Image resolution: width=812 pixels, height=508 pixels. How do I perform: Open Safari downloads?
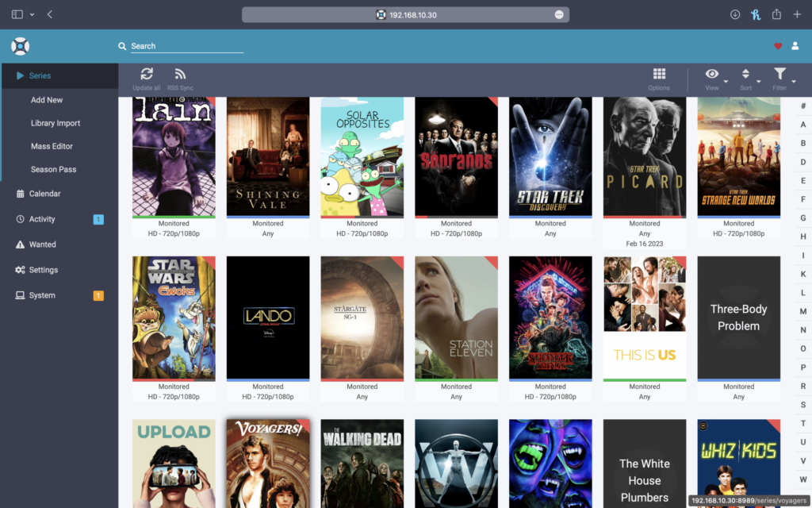tap(735, 14)
